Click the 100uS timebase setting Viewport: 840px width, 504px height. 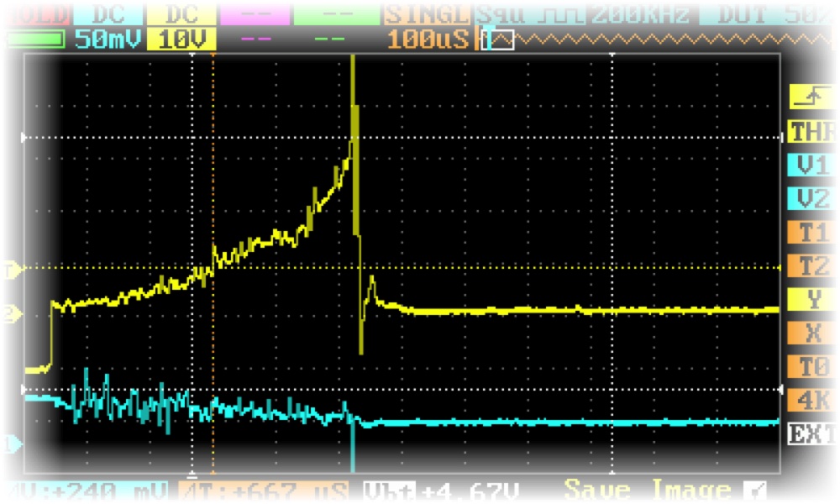tap(427, 39)
